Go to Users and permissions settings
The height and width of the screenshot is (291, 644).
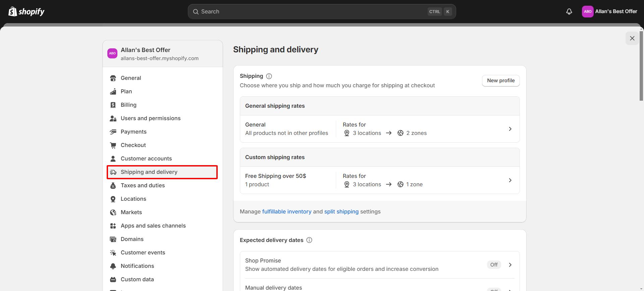click(x=150, y=118)
